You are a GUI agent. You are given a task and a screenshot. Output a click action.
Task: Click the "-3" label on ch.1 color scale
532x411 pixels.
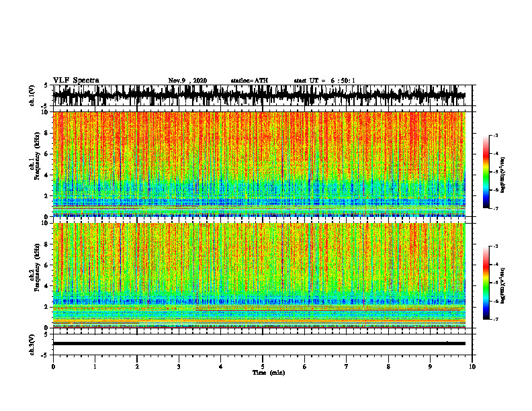click(496, 135)
